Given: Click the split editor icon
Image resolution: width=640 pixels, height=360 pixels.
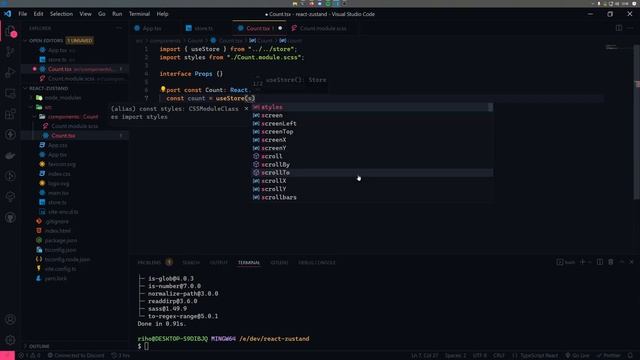Looking at the screenshot, I should pos(619,28).
